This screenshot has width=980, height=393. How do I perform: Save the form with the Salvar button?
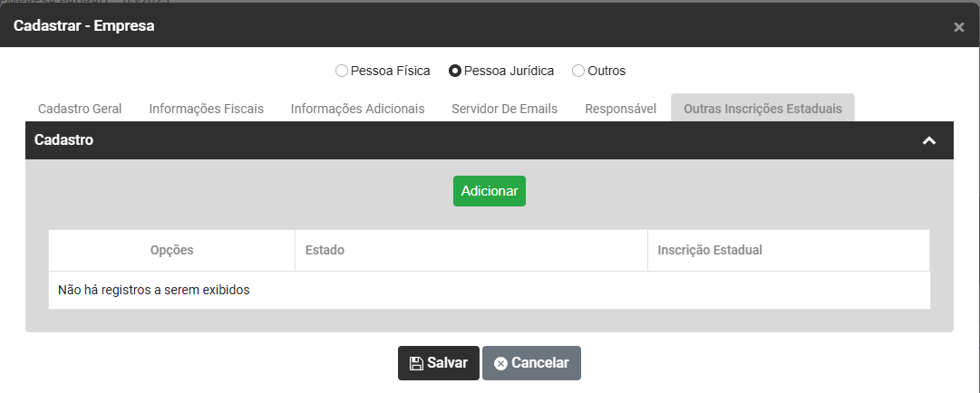tap(438, 363)
